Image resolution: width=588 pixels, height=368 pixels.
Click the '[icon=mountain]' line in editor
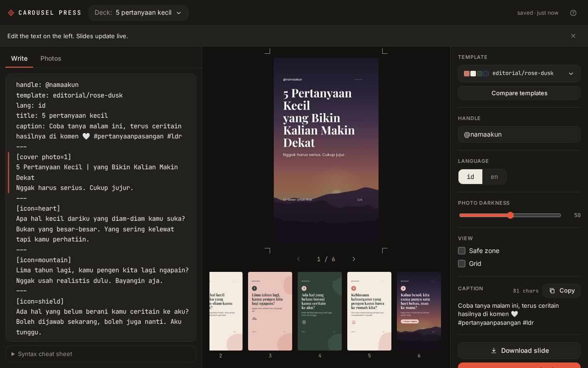[44, 260]
